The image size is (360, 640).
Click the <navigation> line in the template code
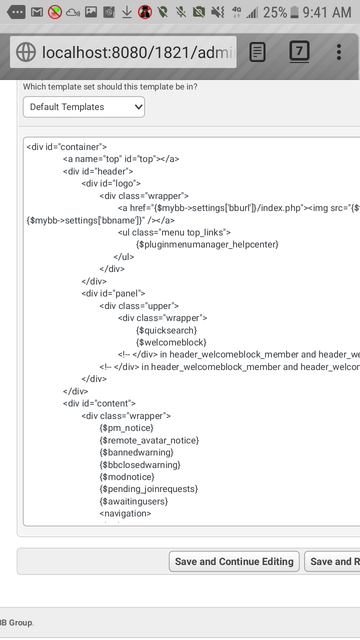pos(125,513)
